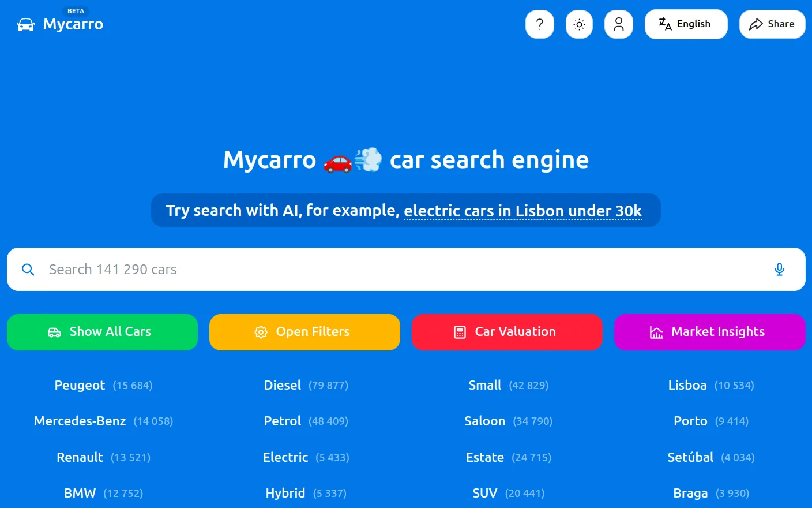Click the car icon in Show All Cars
This screenshot has width=812, height=508.
(x=54, y=333)
